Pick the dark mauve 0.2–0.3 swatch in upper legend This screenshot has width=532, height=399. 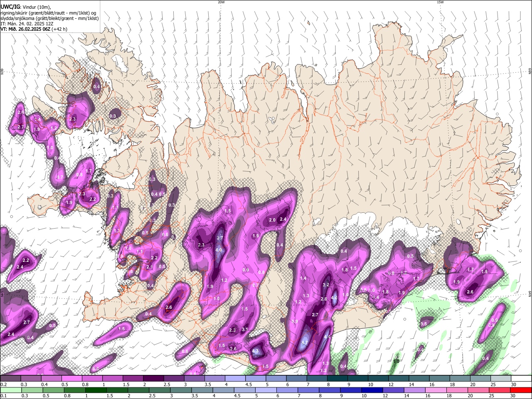10,378
